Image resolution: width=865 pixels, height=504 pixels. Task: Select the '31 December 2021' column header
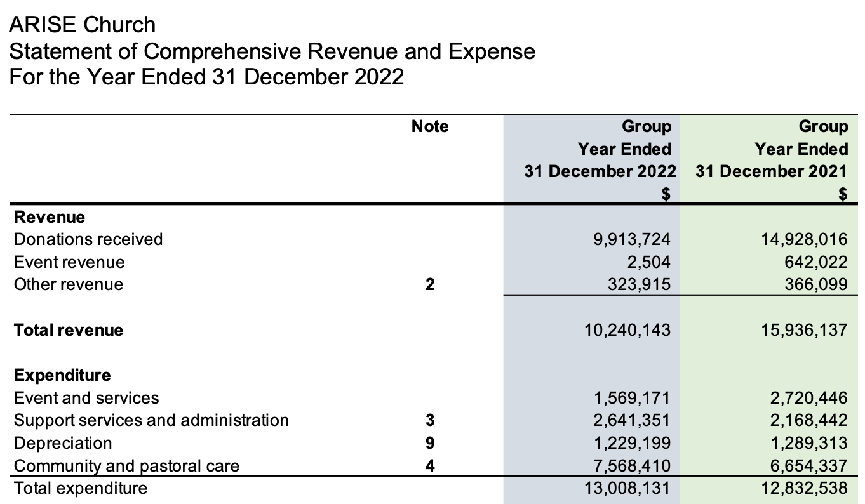point(772,171)
